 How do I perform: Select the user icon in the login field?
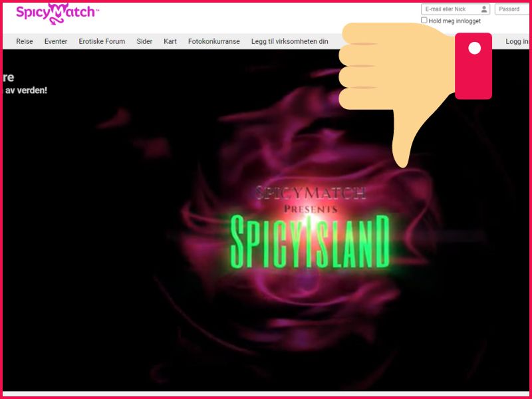coord(484,9)
